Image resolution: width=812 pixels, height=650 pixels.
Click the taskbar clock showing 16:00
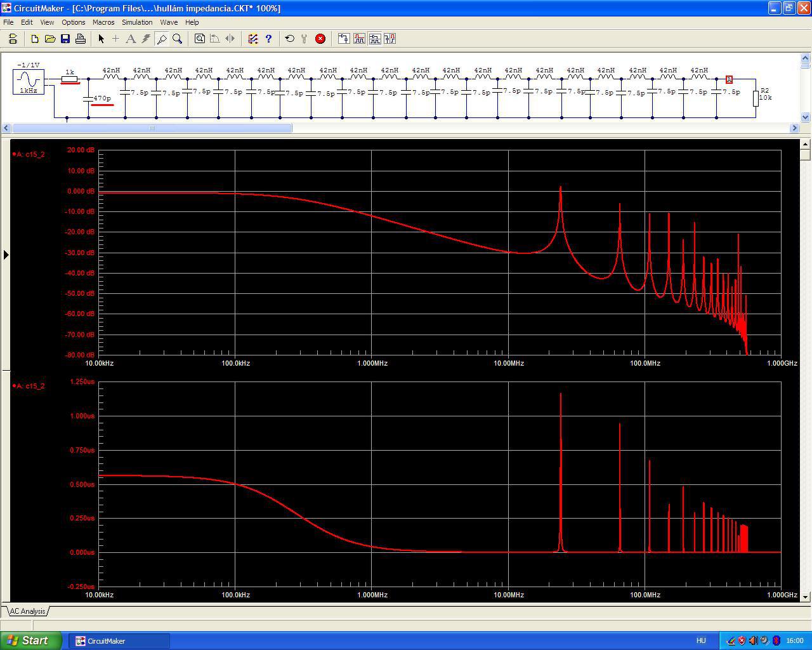point(795,640)
